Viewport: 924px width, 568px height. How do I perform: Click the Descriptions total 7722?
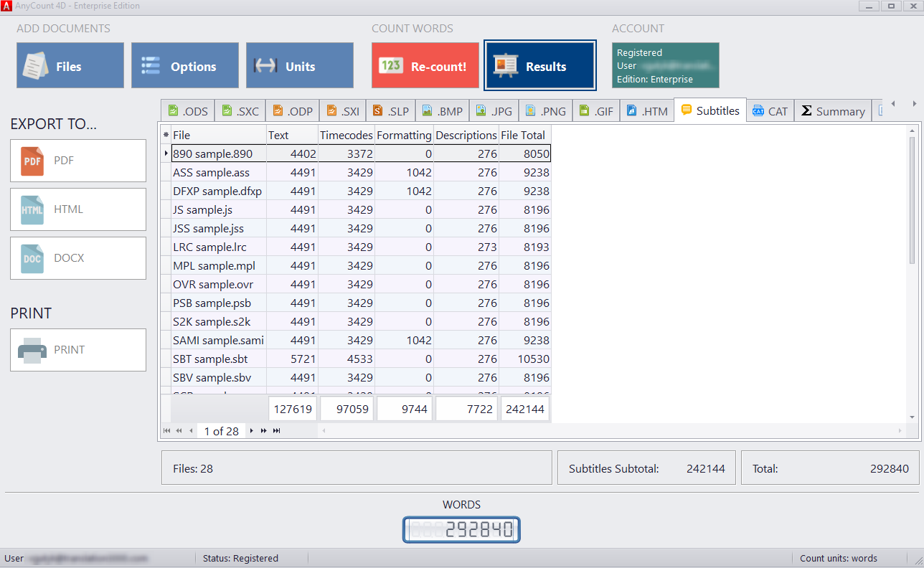466,409
